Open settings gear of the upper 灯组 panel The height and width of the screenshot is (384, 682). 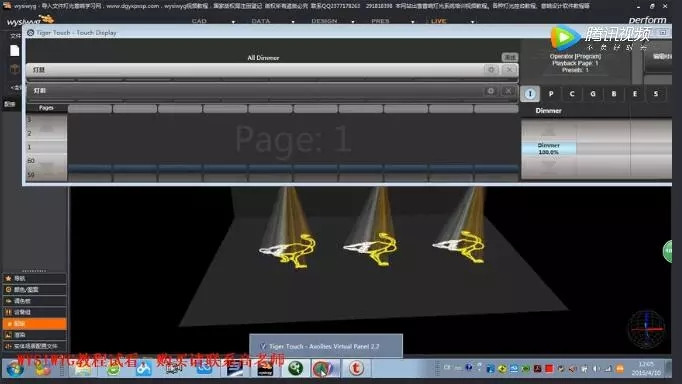coord(491,70)
